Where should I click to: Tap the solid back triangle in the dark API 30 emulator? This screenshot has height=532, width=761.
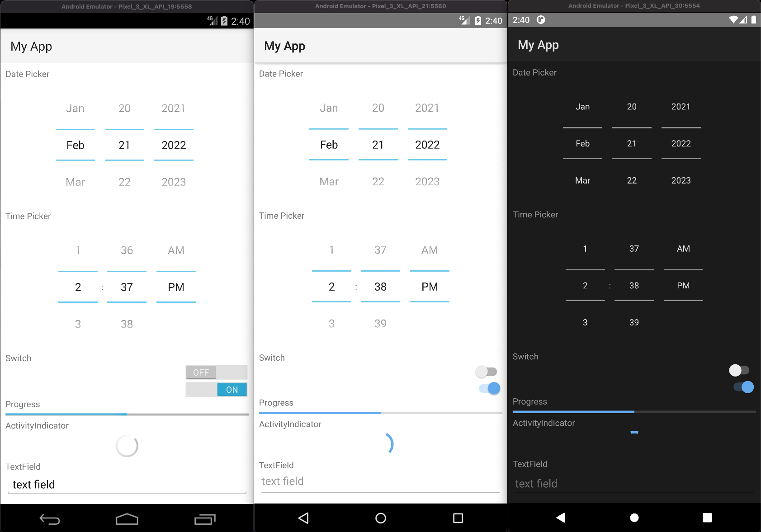(561, 518)
